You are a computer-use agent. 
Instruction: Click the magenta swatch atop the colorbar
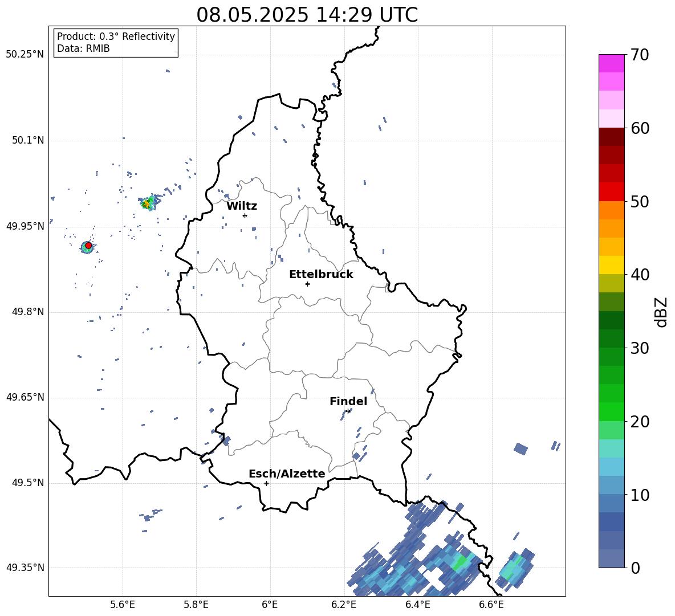point(611,63)
